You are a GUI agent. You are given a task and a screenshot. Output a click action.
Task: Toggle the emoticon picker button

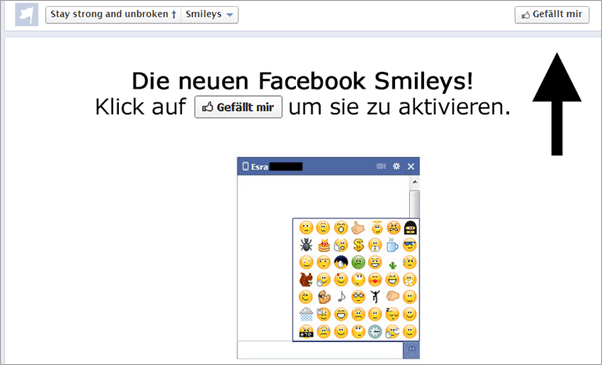[411, 350]
